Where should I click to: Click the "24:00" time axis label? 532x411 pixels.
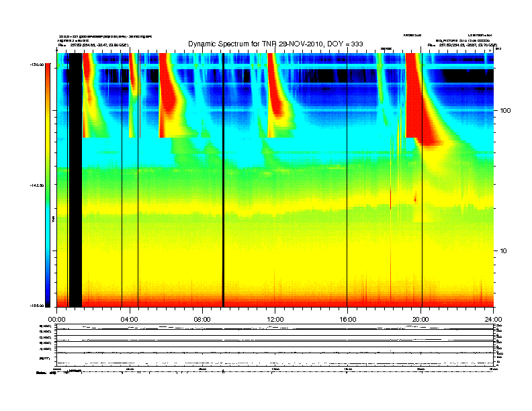(x=493, y=320)
